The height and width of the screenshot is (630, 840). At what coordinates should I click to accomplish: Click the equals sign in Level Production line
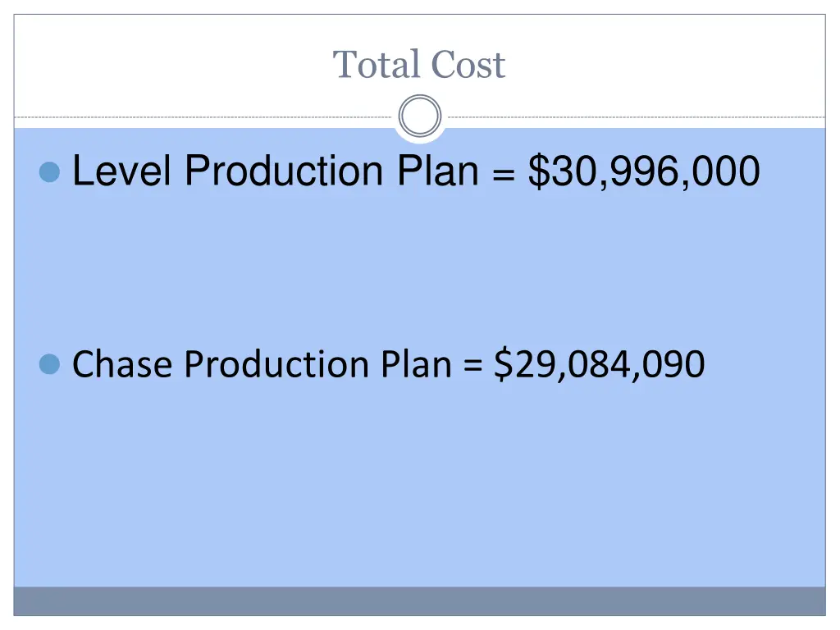pyautogui.click(x=504, y=174)
